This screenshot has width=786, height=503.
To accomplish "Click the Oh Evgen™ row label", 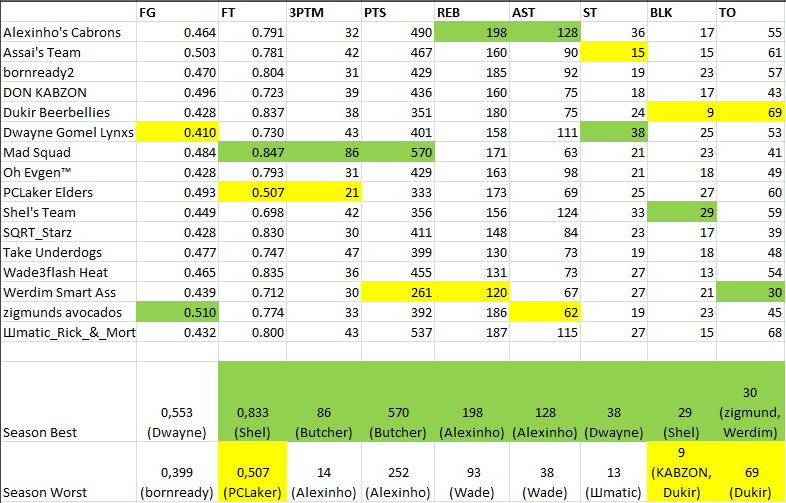I will (69, 172).
